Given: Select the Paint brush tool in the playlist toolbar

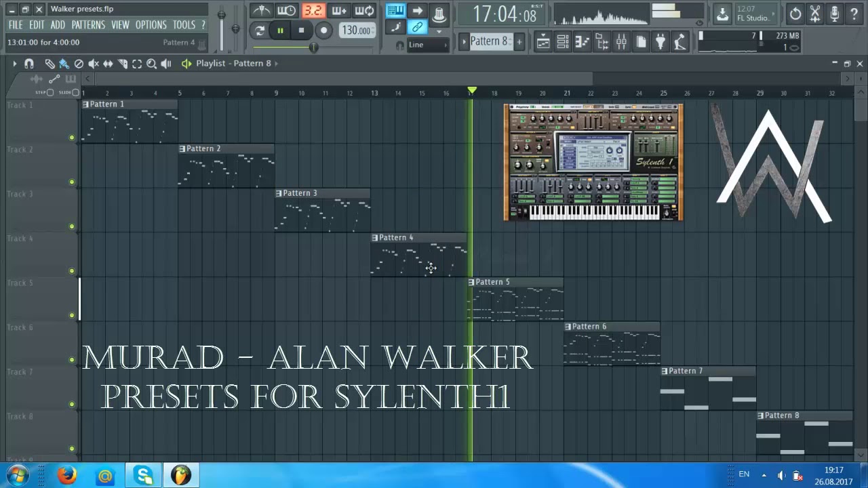Looking at the screenshot, I should click(x=64, y=63).
